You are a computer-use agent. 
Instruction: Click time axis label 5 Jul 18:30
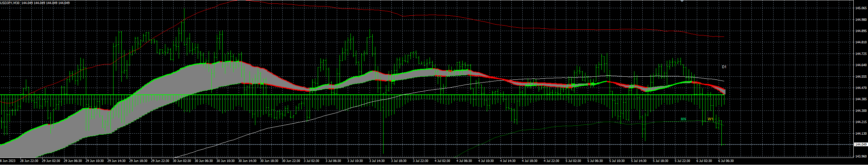661,161
